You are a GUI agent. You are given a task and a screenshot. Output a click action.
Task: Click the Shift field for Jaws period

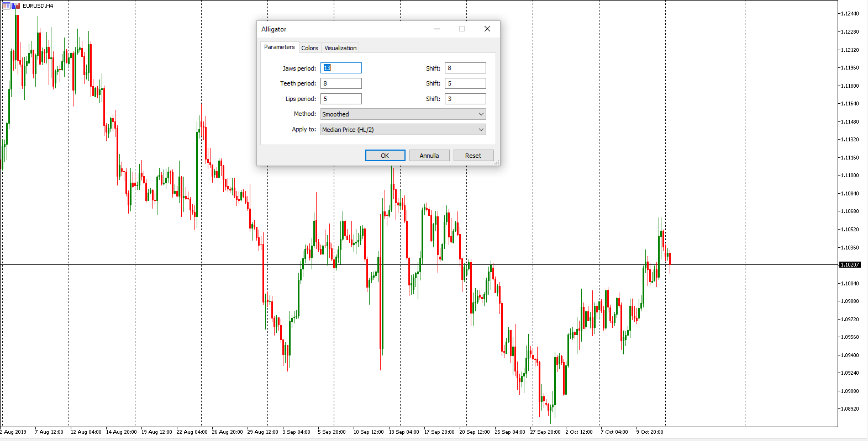tap(465, 68)
